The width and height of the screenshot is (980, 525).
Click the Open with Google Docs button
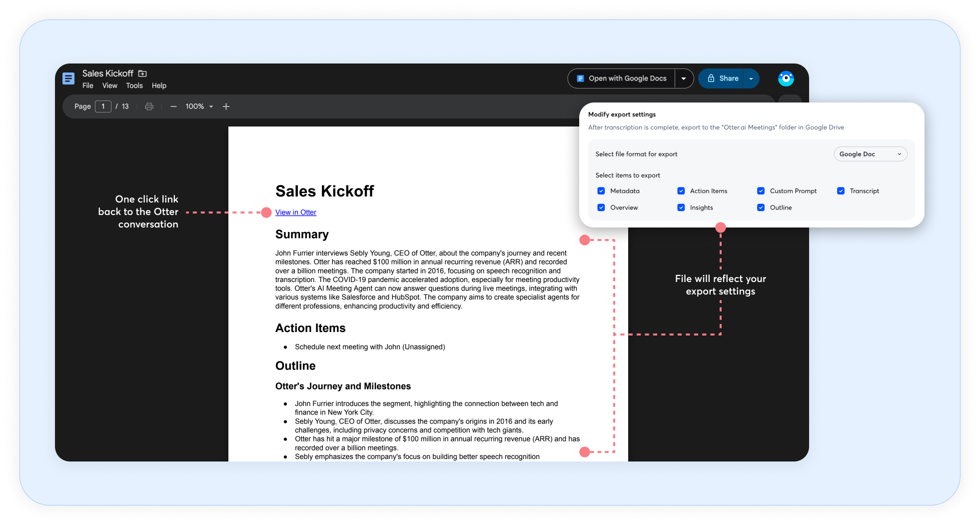[x=622, y=78]
